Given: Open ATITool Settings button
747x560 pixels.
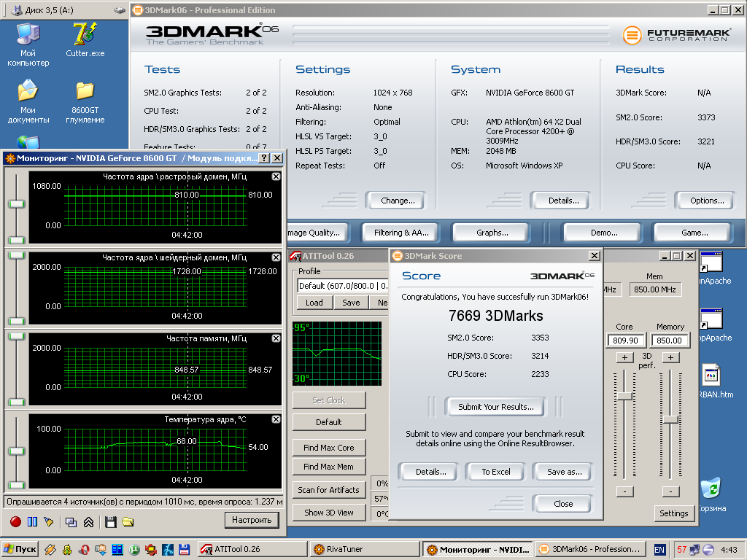Looking at the screenshot, I should click(x=673, y=513).
